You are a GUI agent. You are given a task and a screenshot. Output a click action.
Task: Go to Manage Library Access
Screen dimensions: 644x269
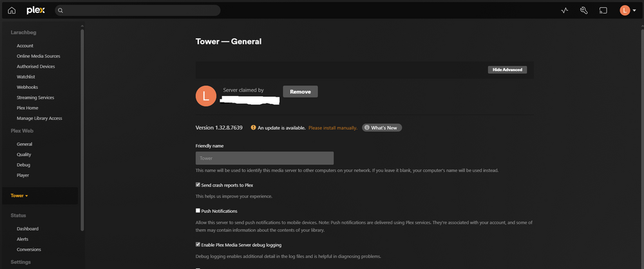tap(39, 118)
